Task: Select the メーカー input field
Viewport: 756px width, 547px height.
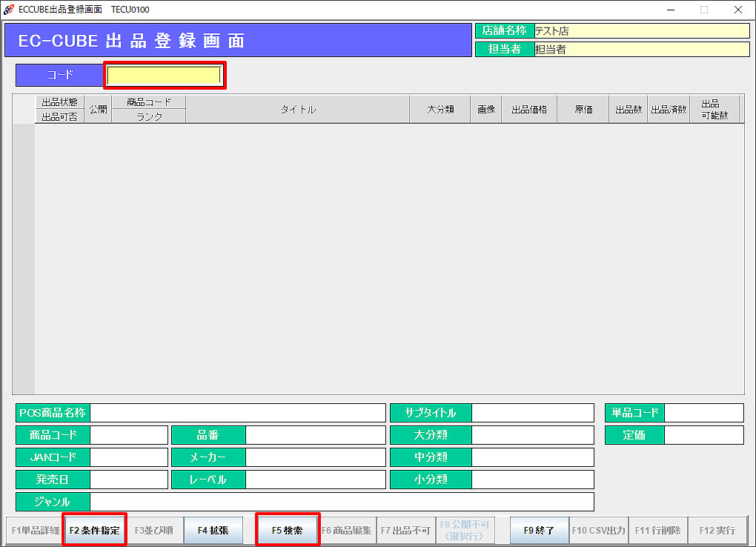Action: [315, 457]
